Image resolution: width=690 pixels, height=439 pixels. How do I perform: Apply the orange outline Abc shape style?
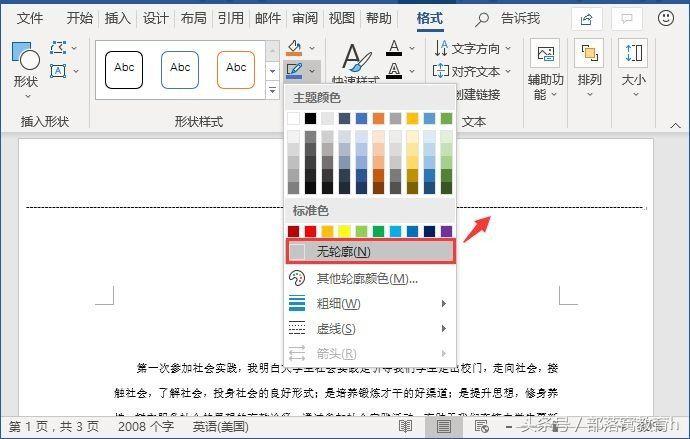(x=236, y=70)
